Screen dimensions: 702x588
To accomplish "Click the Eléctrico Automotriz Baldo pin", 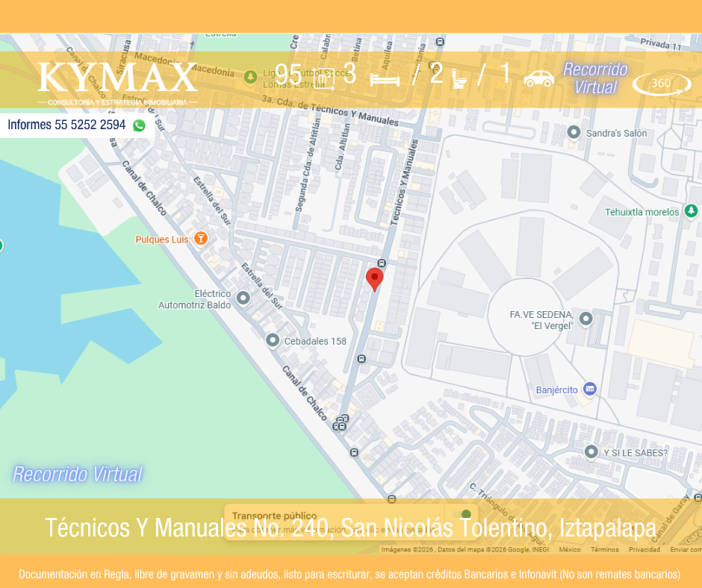I will (x=243, y=298).
